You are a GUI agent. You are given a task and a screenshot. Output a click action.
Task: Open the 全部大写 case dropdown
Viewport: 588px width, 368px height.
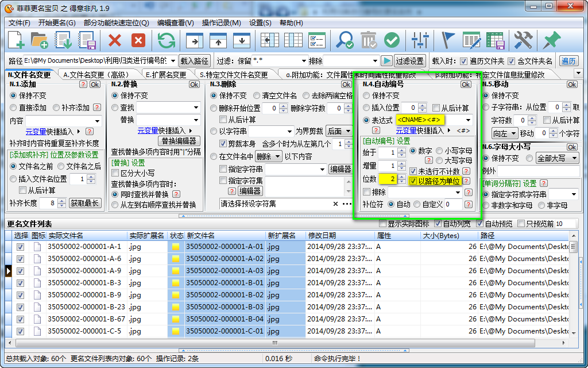pyautogui.click(x=557, y=158)
